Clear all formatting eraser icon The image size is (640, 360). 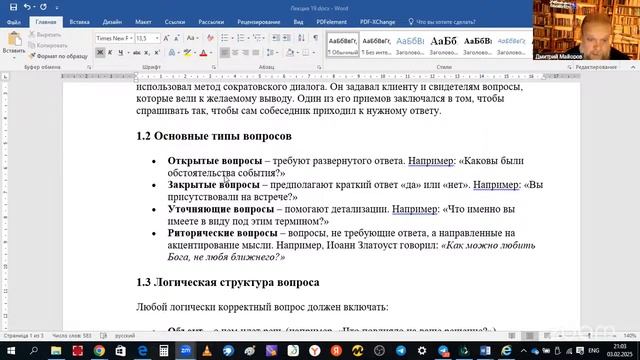click(210, 38)
